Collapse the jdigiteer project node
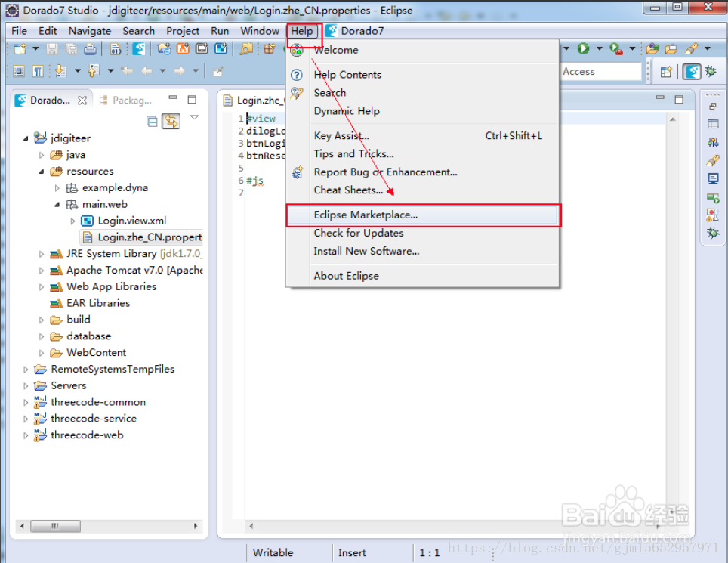Image resolution: width=728 pixels, height=563 pixels. pyautogui.click(x=26, y=138)
